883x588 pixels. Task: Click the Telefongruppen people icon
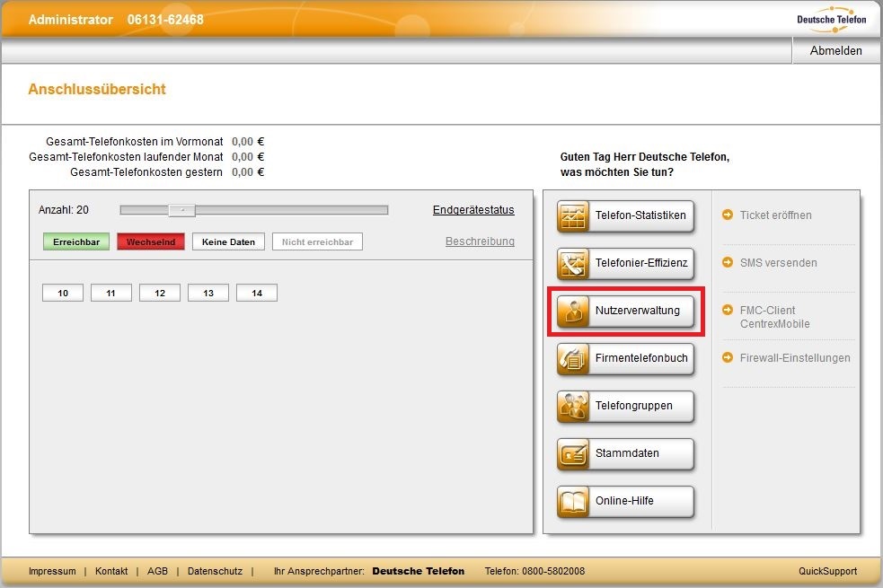pos(573,407)
